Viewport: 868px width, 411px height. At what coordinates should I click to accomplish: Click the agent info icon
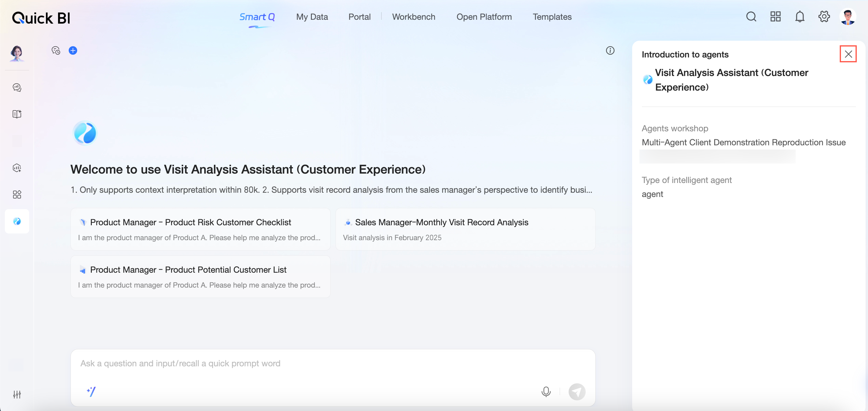pos(610,50)
